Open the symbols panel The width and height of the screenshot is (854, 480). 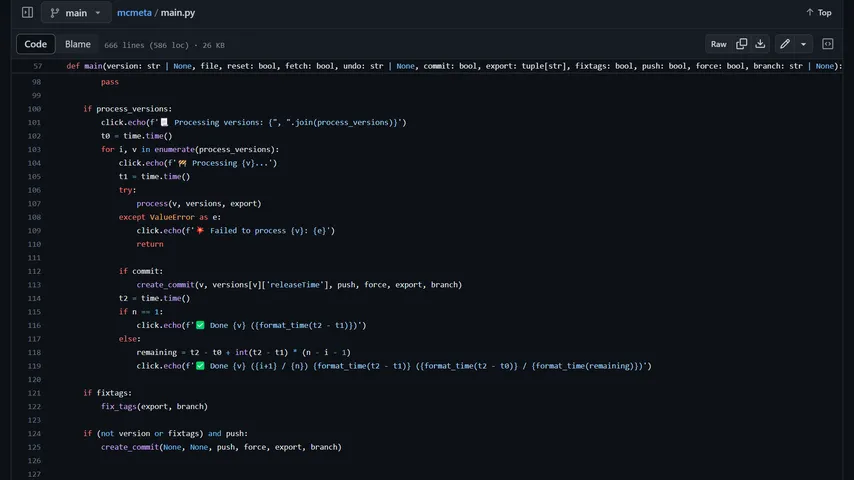coord(828,44)
